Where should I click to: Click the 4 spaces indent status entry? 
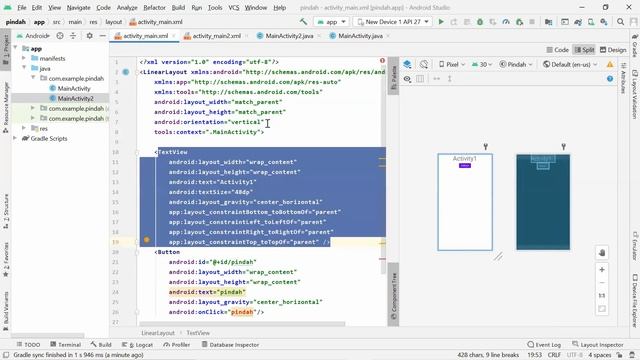coord(600,355)
